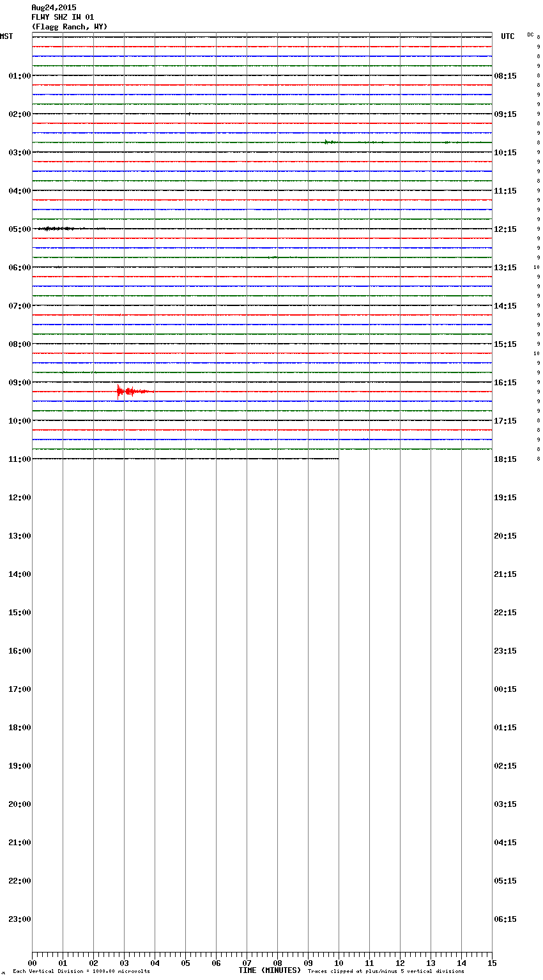Click the 06:15 UTC label
This screenshot has height=980, width=543.
505,919
